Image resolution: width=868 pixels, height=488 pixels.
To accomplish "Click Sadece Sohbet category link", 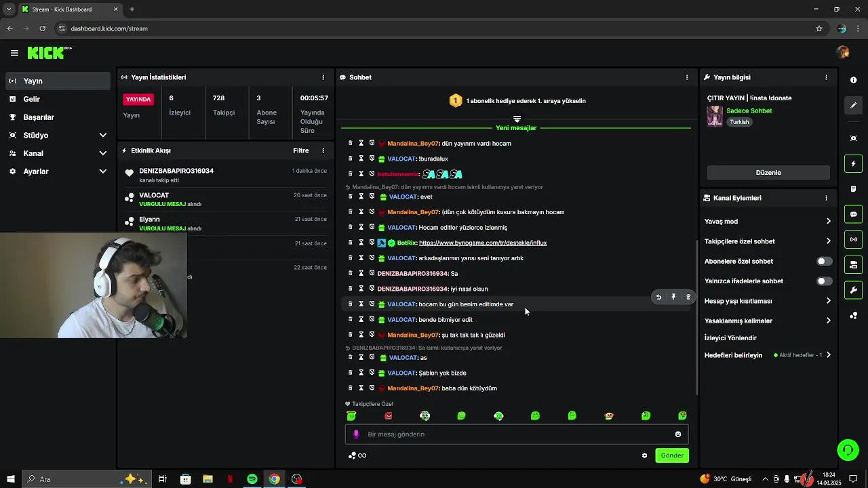I will pyautogui.click(x=749, y=110).
